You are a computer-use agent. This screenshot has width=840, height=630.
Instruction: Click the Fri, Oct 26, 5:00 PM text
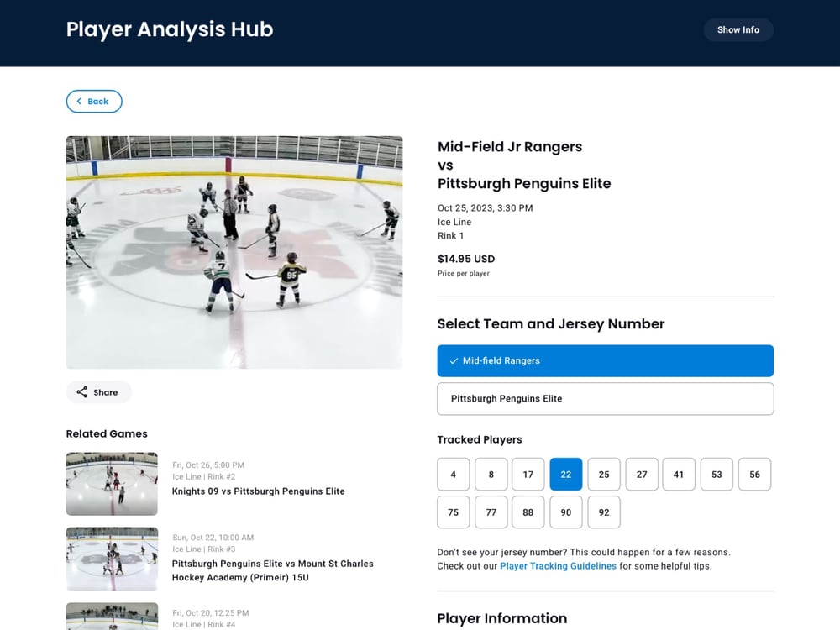(208, 465)
